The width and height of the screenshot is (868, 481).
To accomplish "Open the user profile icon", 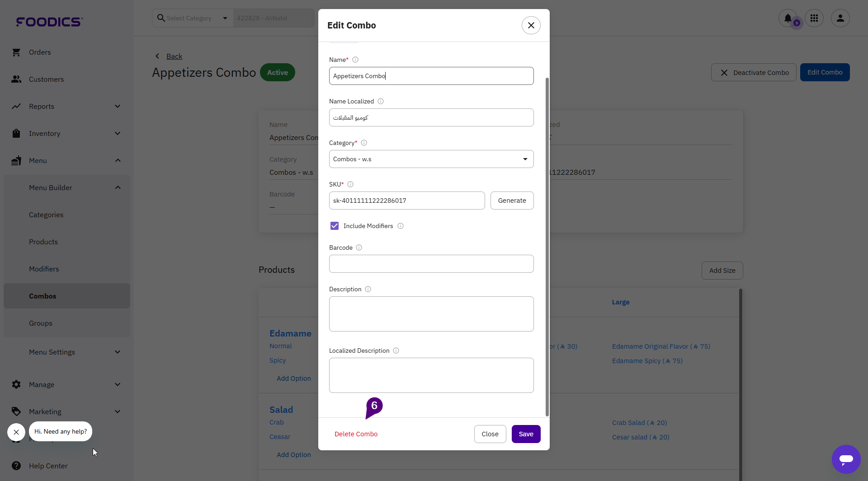I will [x=840, y=19].
